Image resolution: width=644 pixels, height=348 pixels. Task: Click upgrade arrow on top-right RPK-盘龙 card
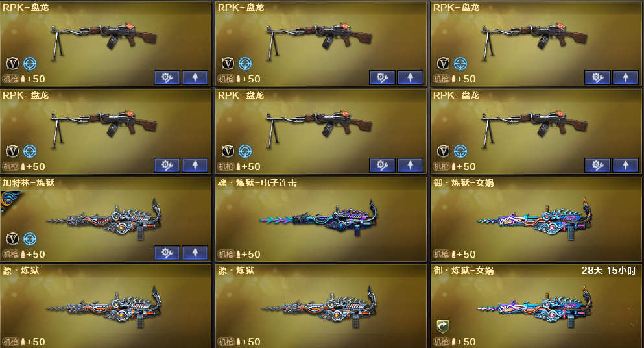click(625, 77)
